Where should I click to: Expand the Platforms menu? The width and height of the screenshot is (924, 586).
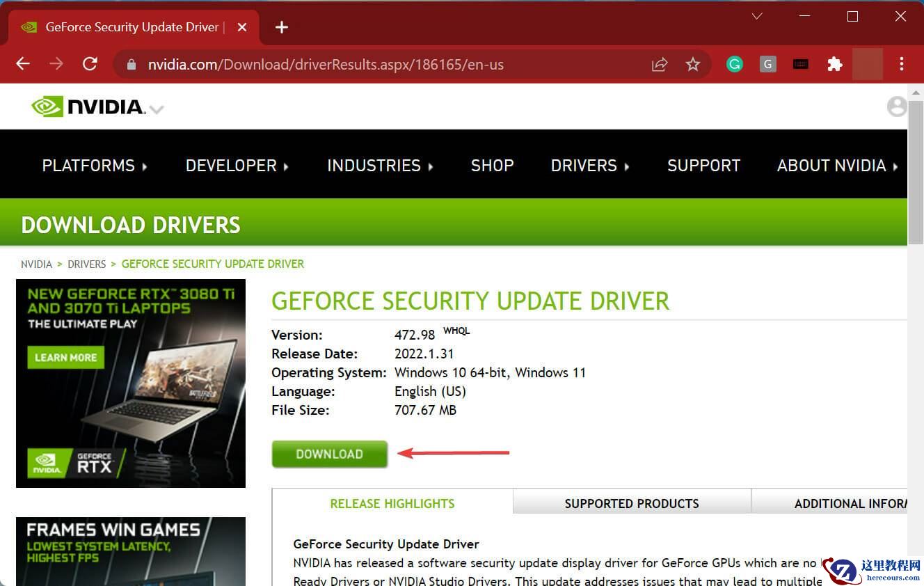95,166
